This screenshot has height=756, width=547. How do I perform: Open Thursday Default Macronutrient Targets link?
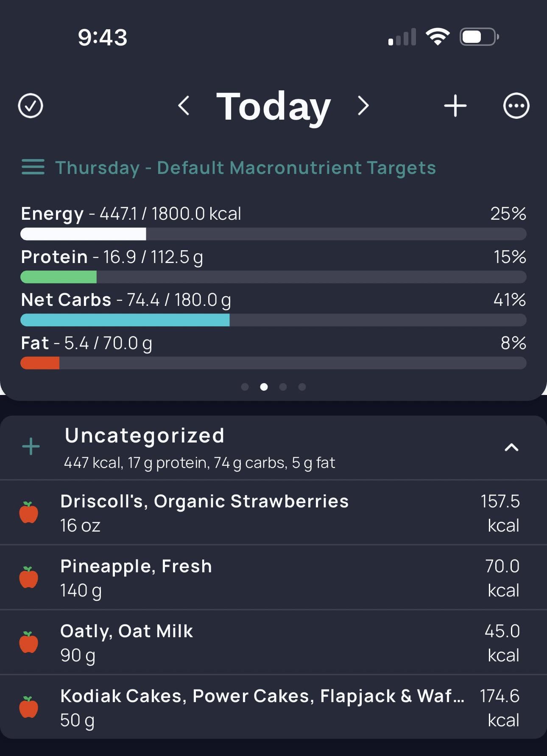pos(246,168)
